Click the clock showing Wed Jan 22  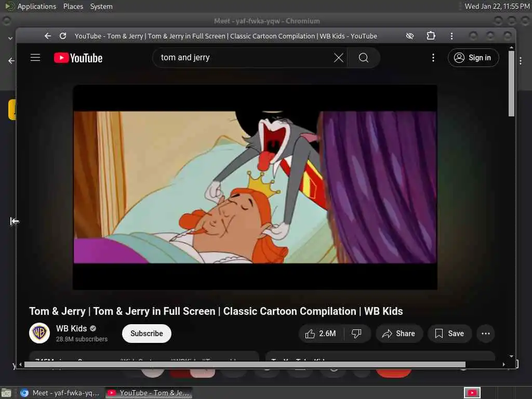(497, 6)
